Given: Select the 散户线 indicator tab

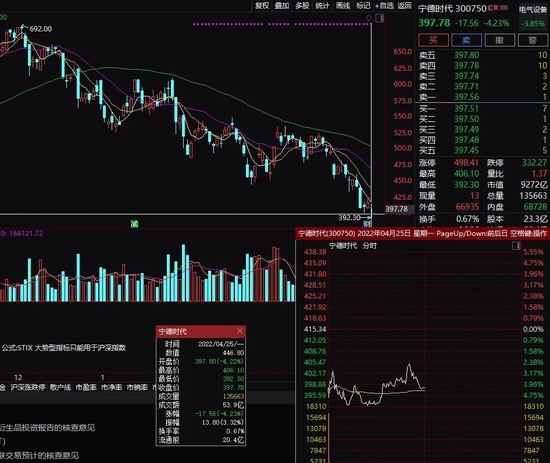Looking at the screenshot, I should pos(60,387).
